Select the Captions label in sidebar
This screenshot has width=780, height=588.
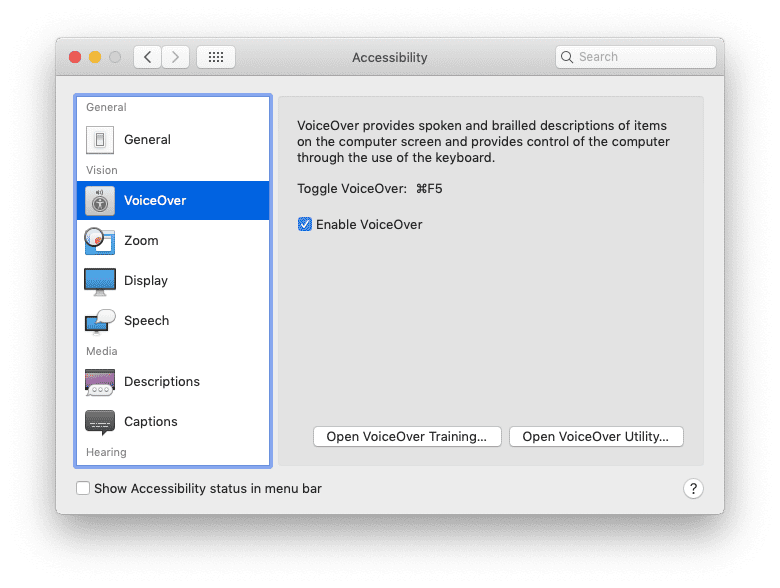tap(151, 422)
